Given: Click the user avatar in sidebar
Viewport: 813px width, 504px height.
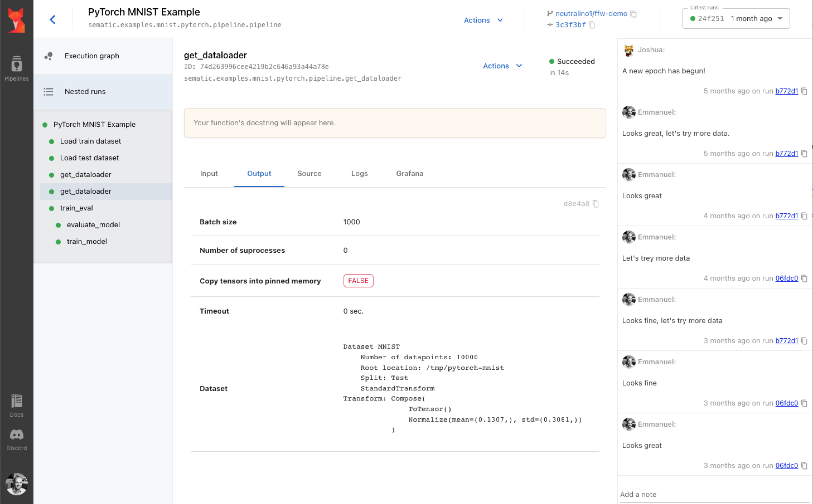Looking at the screenshot, I should tap(17, 484).
